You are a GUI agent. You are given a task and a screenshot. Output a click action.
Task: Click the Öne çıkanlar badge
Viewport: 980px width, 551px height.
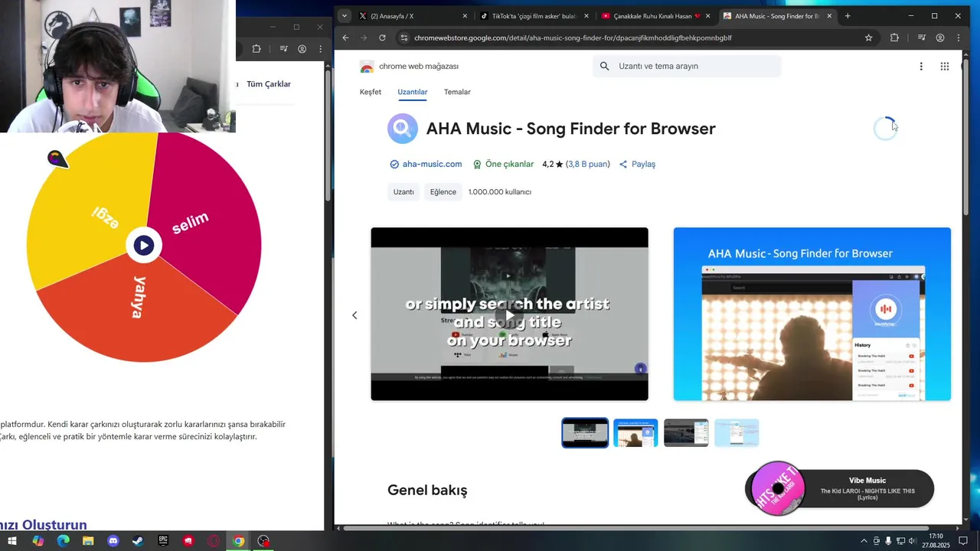pos(503,165)
